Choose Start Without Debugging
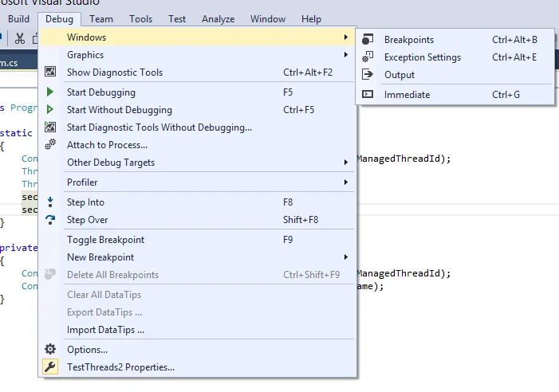Viewport: 559px width, 392px height. pyautogui.click(x=197, y=109)
